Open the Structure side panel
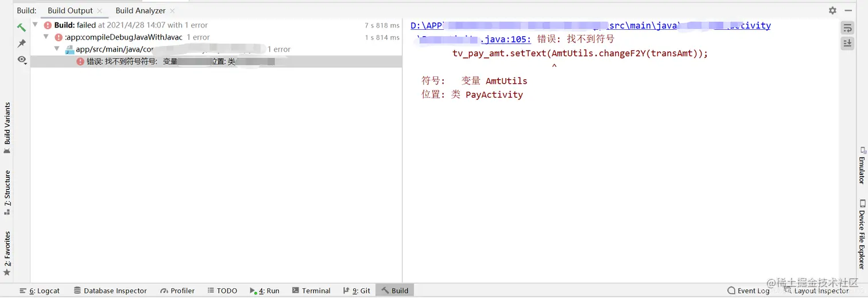 pos(7,192)
